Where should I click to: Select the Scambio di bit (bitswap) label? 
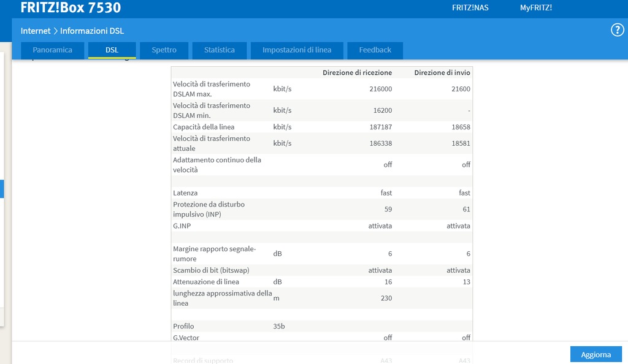click(211, 270)
